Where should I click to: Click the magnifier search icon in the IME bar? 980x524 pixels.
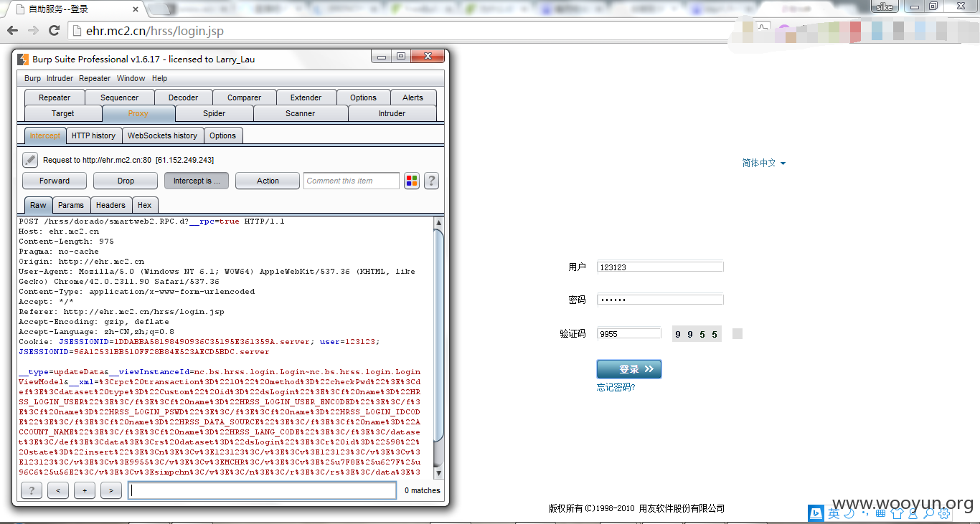929,513
